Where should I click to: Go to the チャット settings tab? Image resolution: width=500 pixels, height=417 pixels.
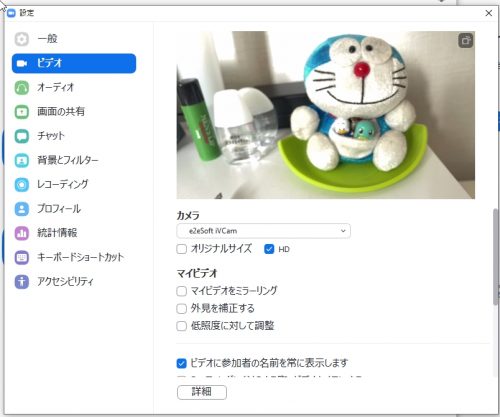74,136
